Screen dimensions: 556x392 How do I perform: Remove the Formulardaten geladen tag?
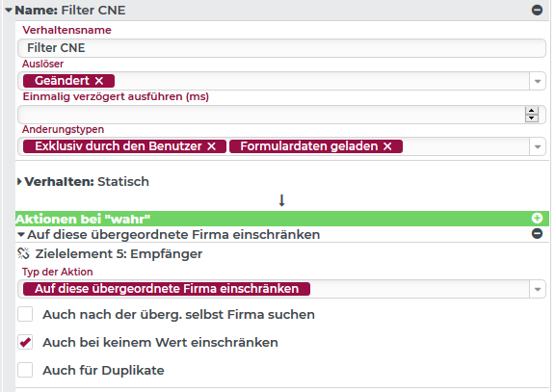(x=387, y=146)
